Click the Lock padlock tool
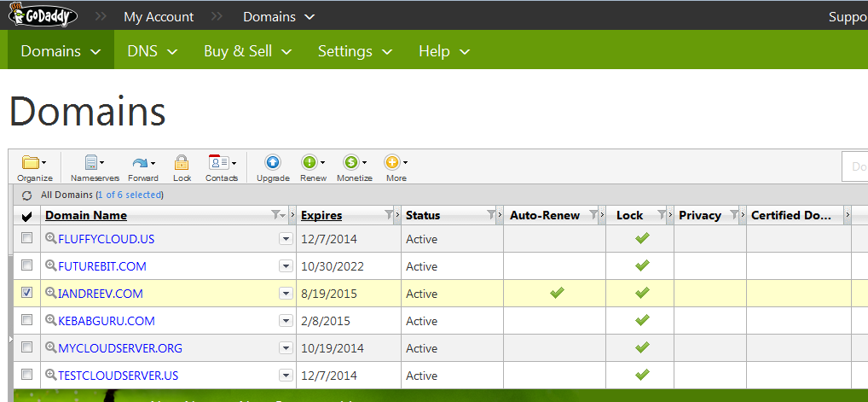 pos(182,168)
